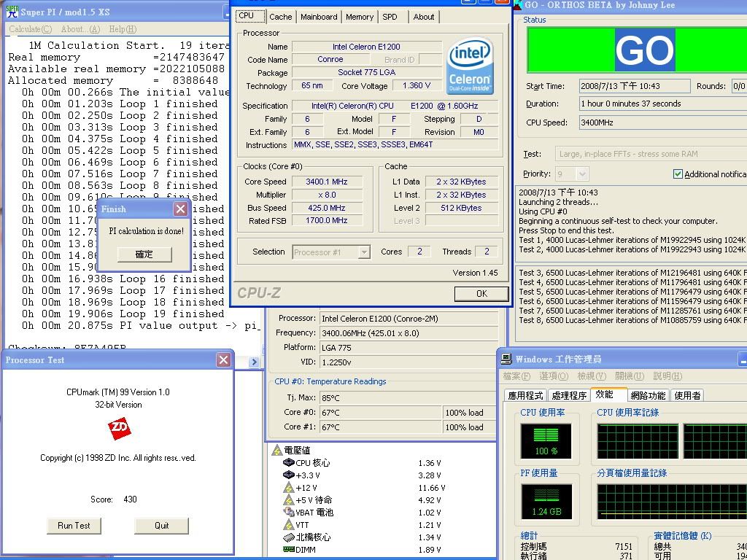Close the Processor Test window
Image resolution: width=747 pixels, height=560 pixels.
[223, 360]
